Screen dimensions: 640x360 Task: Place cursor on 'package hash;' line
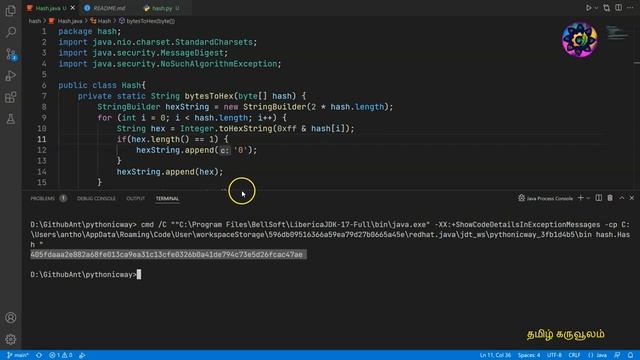pos(89,31)
